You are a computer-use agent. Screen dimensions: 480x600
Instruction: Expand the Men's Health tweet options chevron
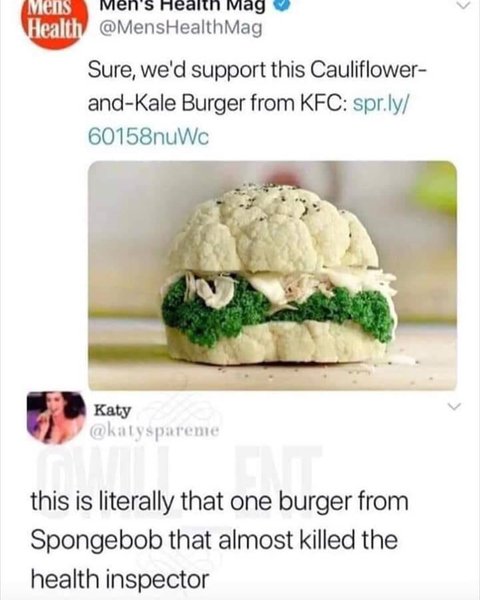tap(463, 5)
